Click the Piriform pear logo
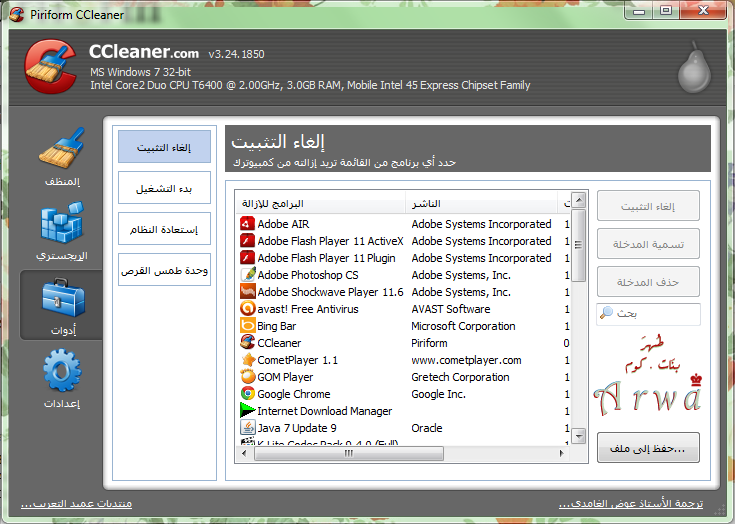The image size is (735, 524). 691,71
